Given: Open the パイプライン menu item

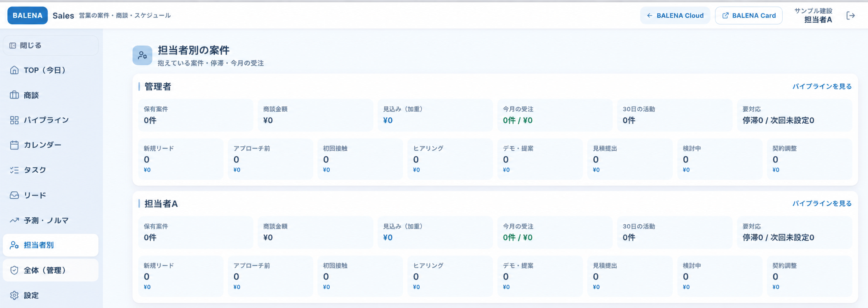Looking at the screenshot, I should (x=51, y=120).
